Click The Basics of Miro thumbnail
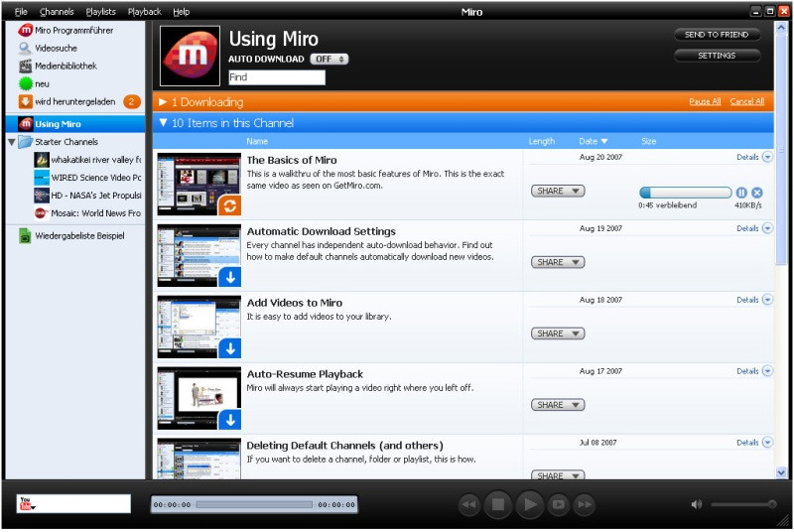The image size is (794, 532). point(199,185)
